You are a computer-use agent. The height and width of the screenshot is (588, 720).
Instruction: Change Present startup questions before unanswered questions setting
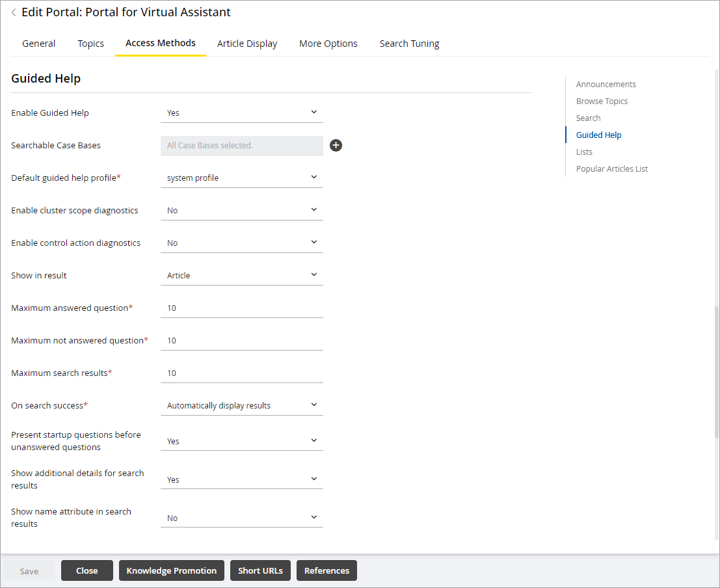(241, 440)
